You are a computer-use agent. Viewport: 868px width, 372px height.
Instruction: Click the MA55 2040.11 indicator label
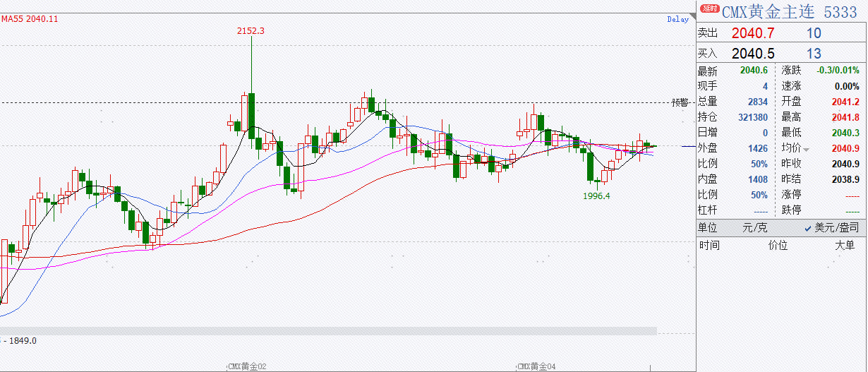pyautogui.click(x=30, y=19)
